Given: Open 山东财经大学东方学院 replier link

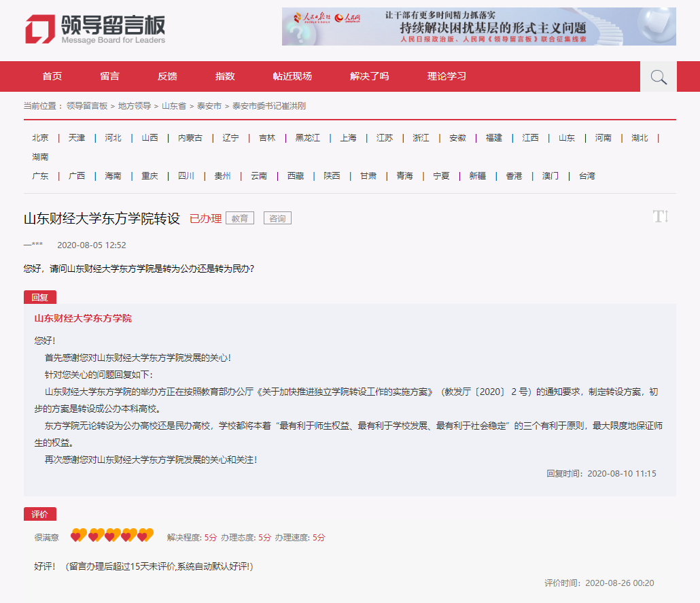Looking at the screenshot, I should coord(83,318).
